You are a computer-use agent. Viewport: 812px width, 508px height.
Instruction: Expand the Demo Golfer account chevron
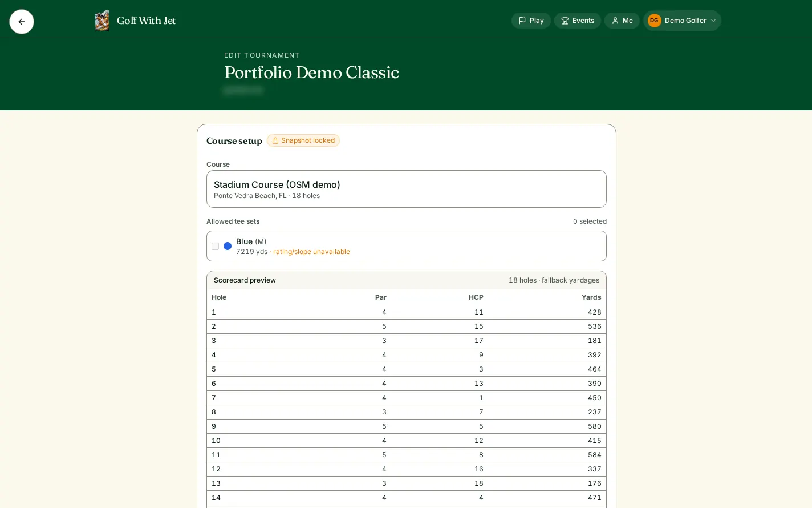[x=713, y=21]
